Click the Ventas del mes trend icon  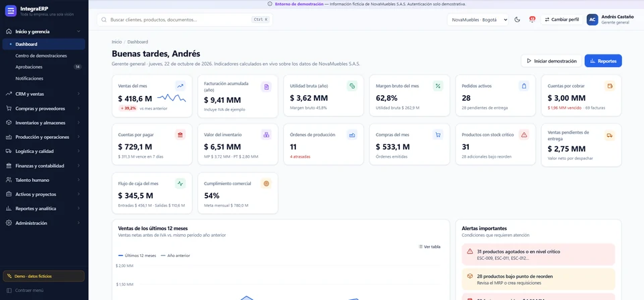[180, 86]
